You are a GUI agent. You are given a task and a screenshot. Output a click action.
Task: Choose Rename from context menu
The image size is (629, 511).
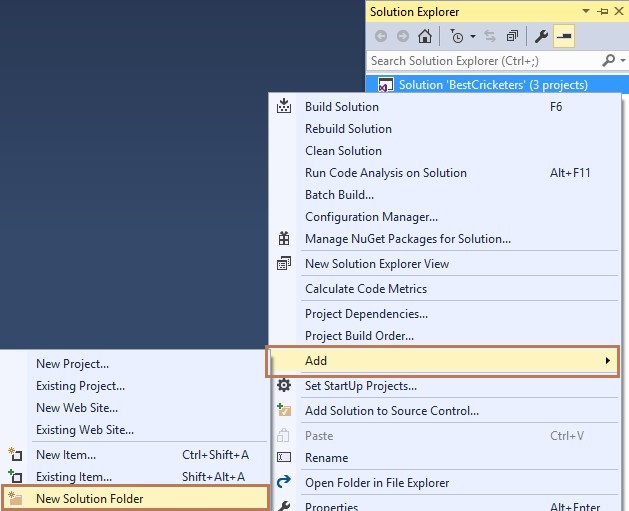coord(445,458)
